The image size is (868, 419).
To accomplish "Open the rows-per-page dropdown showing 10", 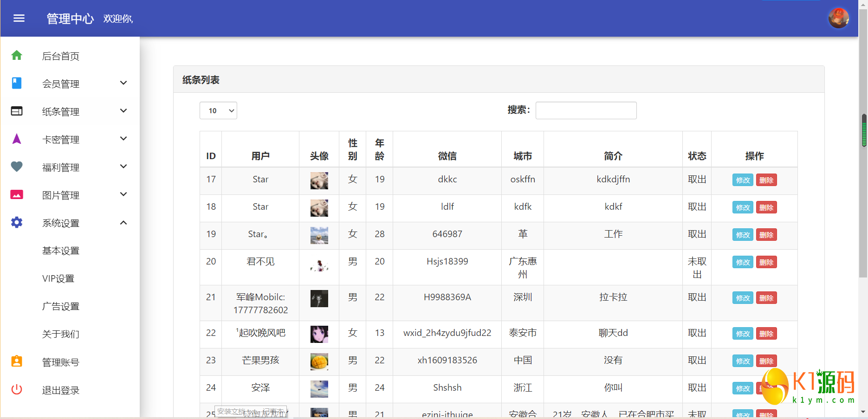I will (x=218, y=110).
